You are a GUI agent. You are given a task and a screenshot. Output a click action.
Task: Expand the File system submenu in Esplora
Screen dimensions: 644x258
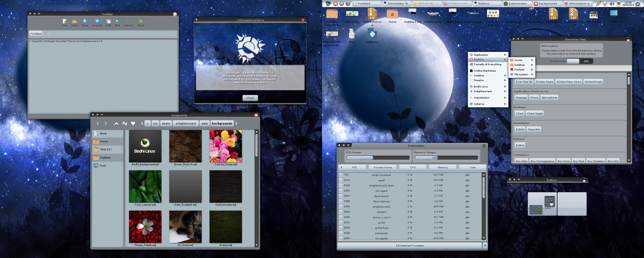point(522,74)
